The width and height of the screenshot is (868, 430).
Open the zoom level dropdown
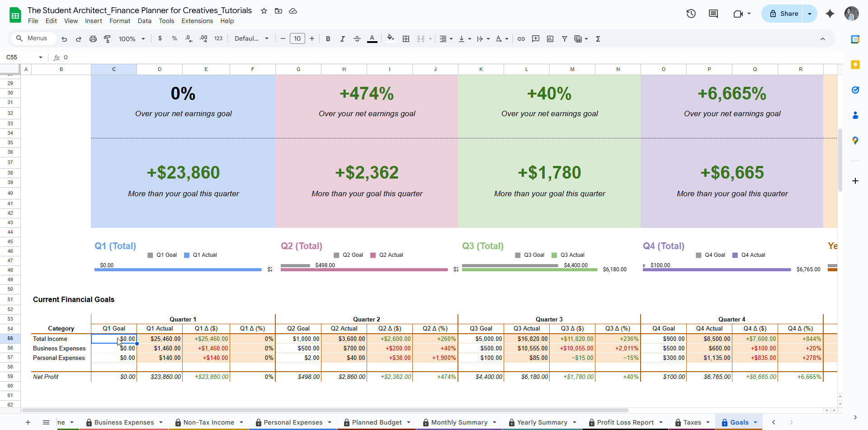click(x=132, y=39)
